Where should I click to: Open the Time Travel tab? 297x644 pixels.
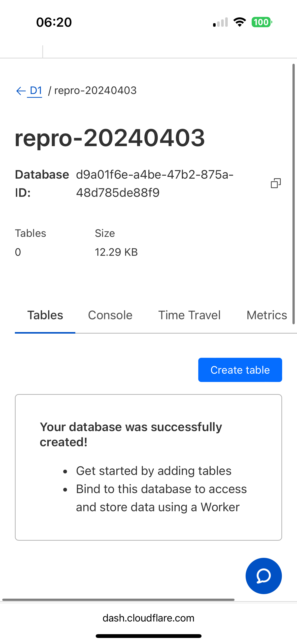[189, 315]
